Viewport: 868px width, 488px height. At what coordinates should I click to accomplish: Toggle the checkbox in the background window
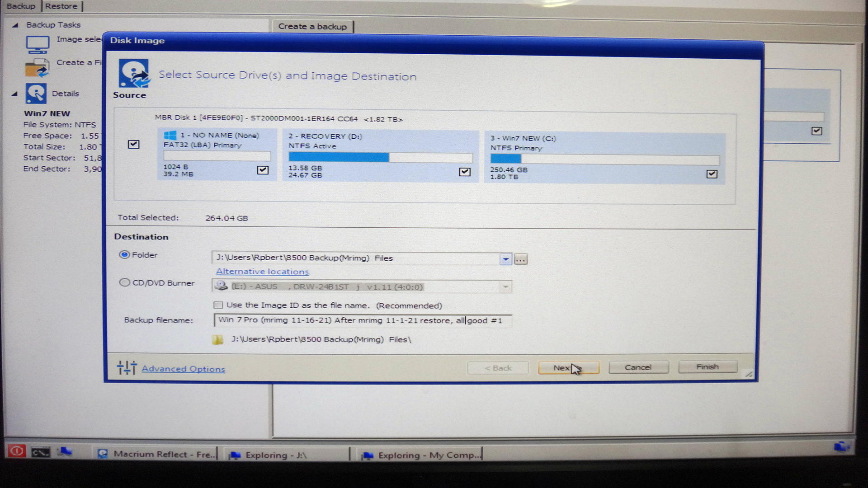coord(816,131)
